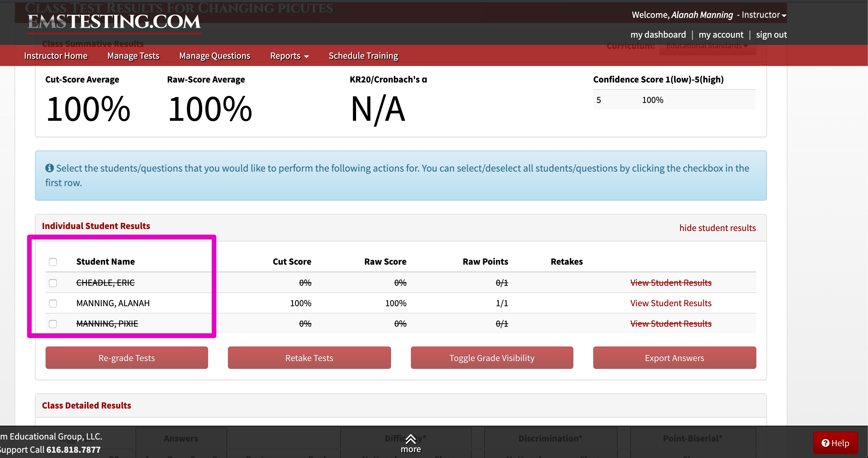Image resolution: width=868 pixels, height=458 pixels.
Task: Open Manage Questions menu item
Action: pos(215,56)
